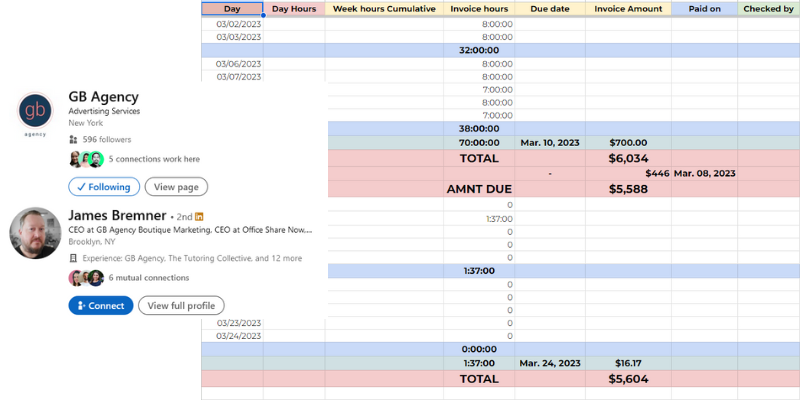Click the 03/03/2023 date cell
The height and width of the screenshot is (400, 800).
click(232, 37)
